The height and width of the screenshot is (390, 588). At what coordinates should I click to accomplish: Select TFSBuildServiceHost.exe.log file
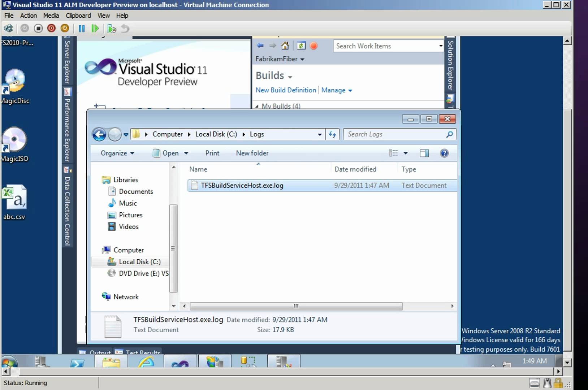pos(322,185)
